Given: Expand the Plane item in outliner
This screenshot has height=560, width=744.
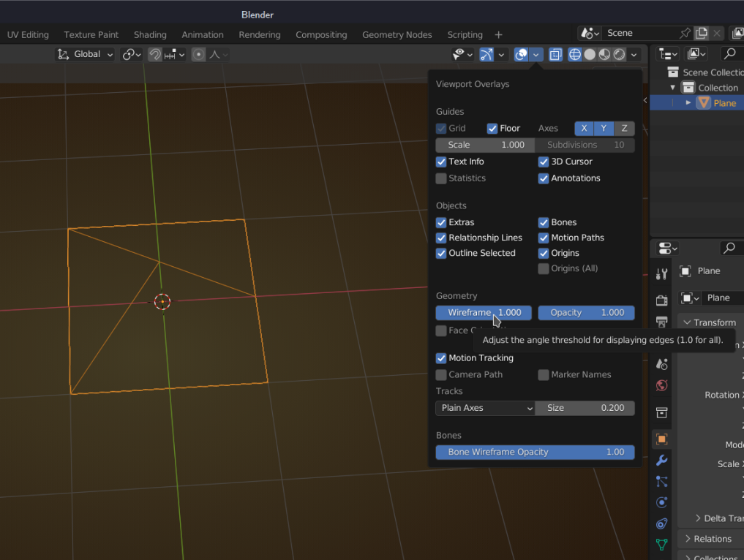Looking at the screenshot, I should point(688,103).
